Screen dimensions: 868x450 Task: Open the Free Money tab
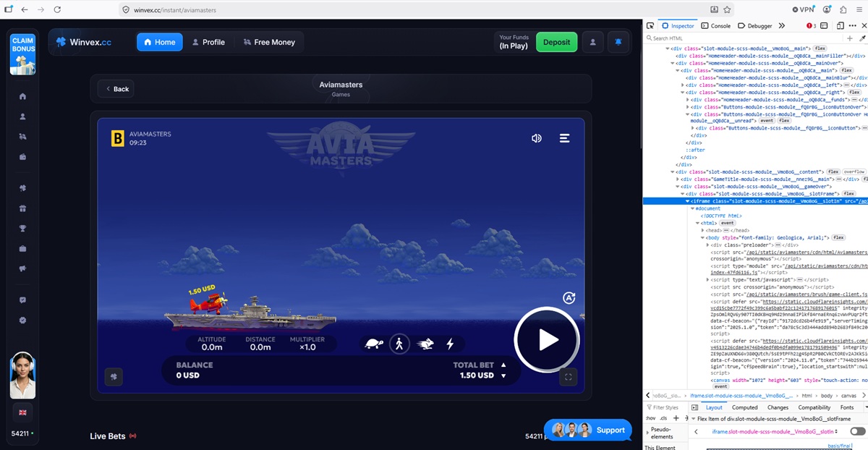pos(269,42)
